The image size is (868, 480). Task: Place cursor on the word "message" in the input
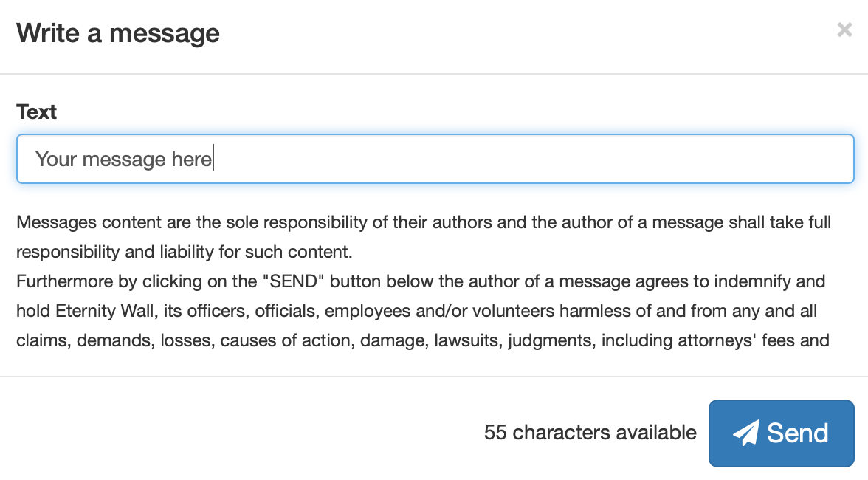point(124,160)
